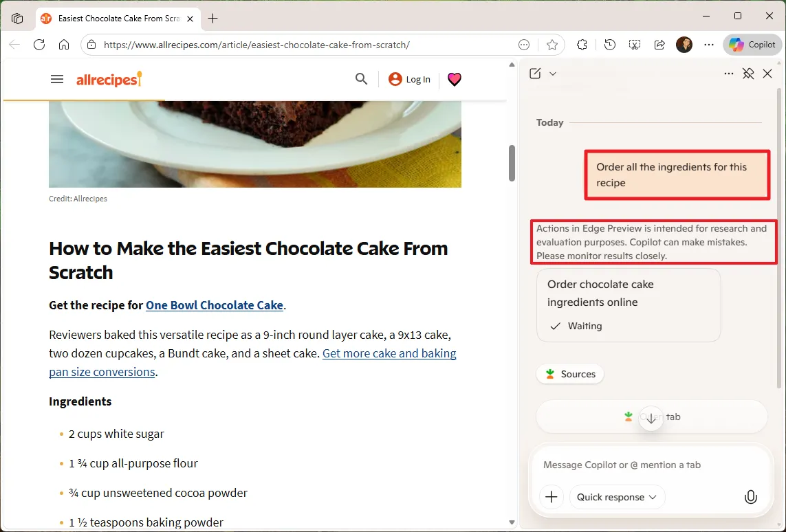Screen dimensions: 786x532
Task: Unpin the Copilot sidebar
Action: click(748, 73)
